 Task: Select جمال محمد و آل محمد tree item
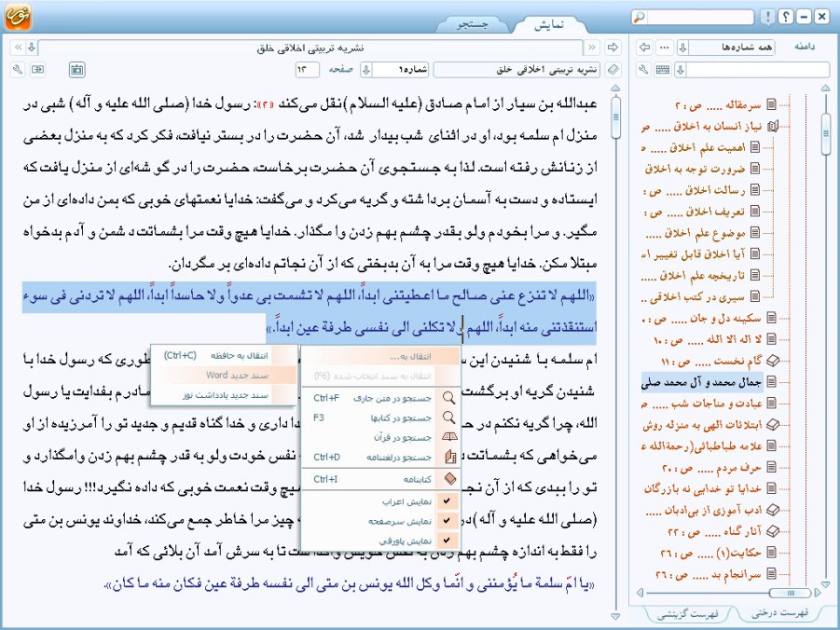[701, 382]
